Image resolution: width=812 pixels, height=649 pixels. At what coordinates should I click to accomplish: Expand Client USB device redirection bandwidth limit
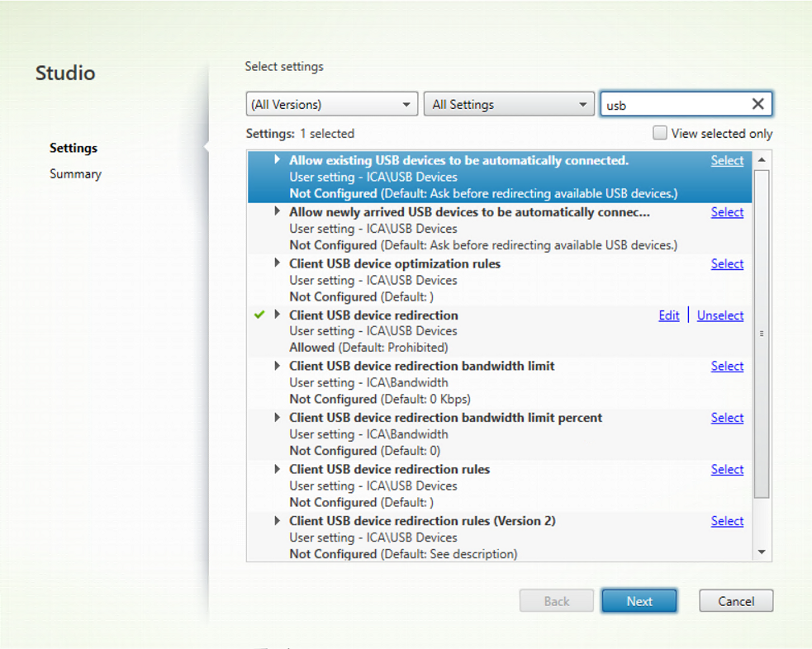tap(278, 366)
